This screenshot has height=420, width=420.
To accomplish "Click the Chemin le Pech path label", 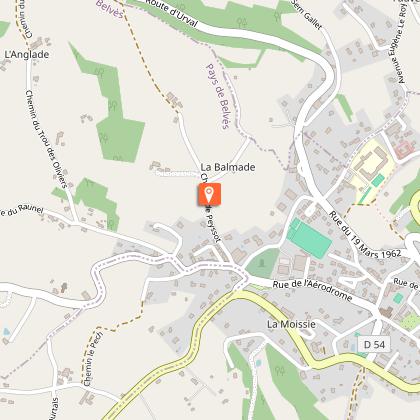I will click(x=90, y=358).
